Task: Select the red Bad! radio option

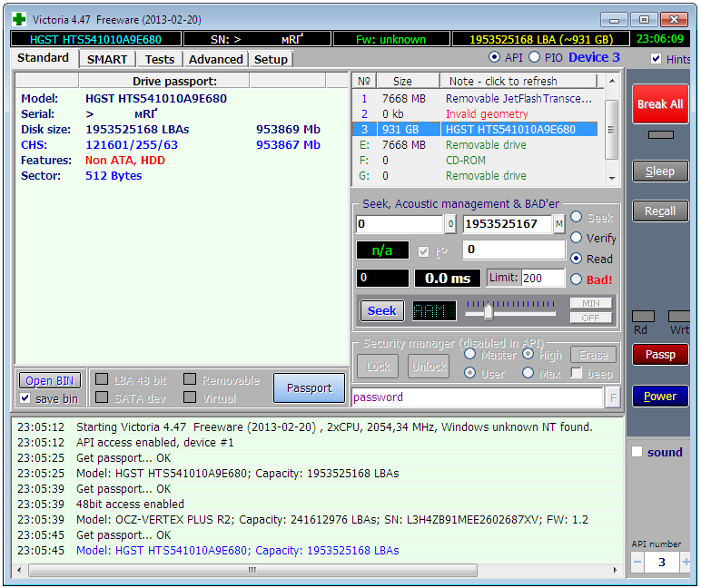Action: pyautogui.click(x=577, y=279)
